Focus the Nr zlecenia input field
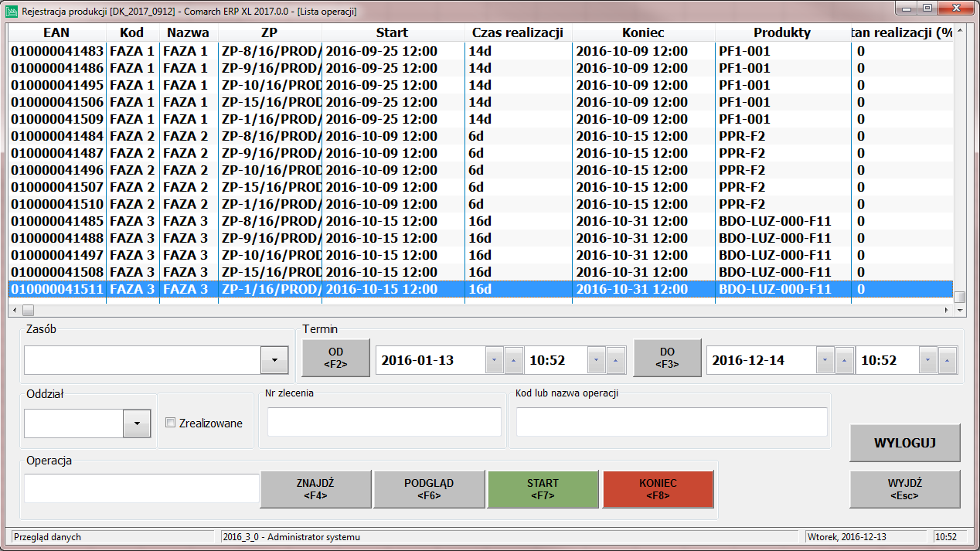The height and width of the screenshot is (551, 980). point(384,422)
